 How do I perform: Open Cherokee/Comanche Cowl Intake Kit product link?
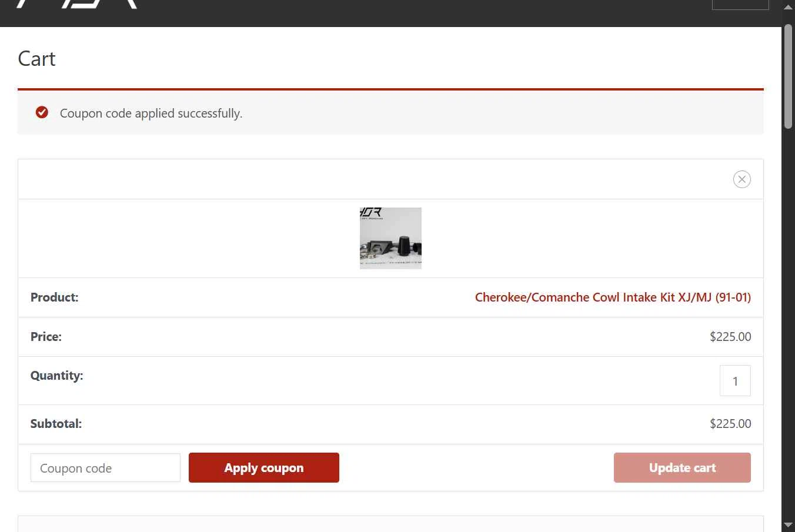point(613,297)
